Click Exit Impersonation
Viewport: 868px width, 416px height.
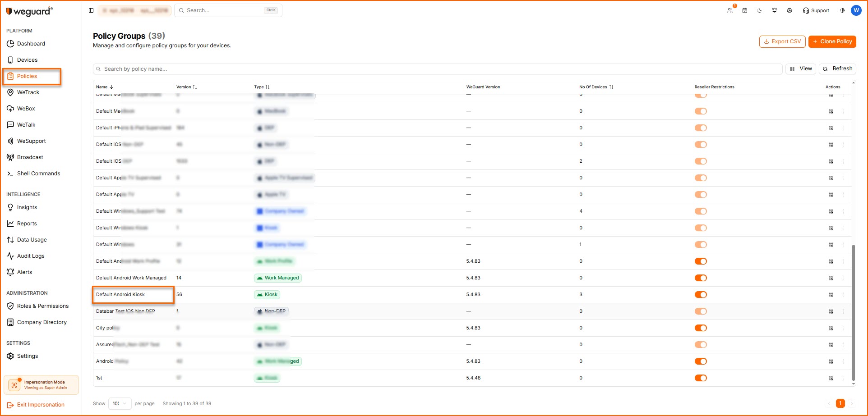[x=36, y=405]
